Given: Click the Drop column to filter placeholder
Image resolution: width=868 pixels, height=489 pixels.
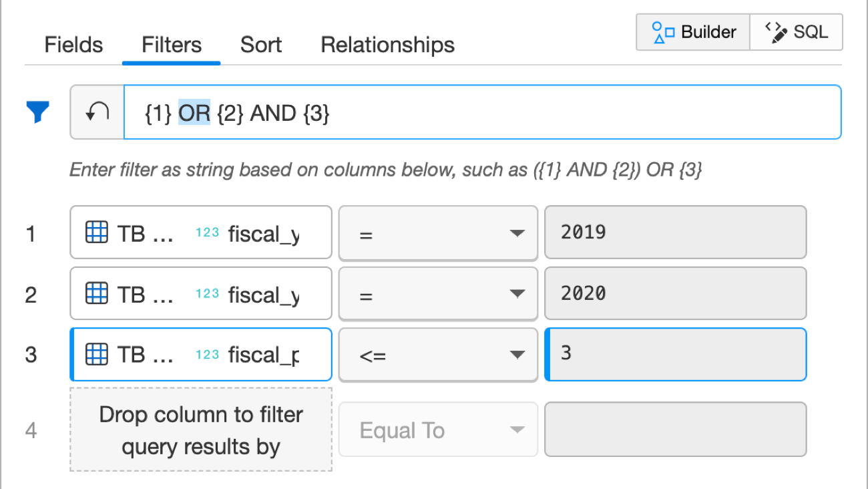Looking at the screenshot, I should click(201, 430).
